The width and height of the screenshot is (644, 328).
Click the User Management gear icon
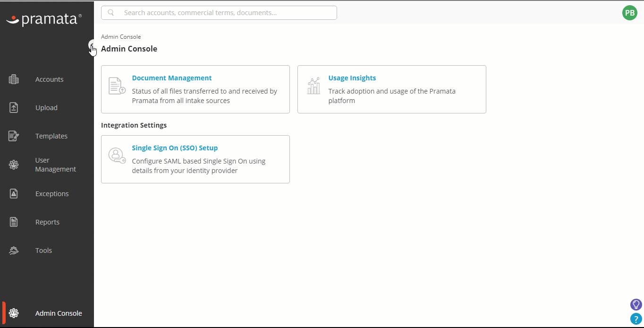(14, 164)
